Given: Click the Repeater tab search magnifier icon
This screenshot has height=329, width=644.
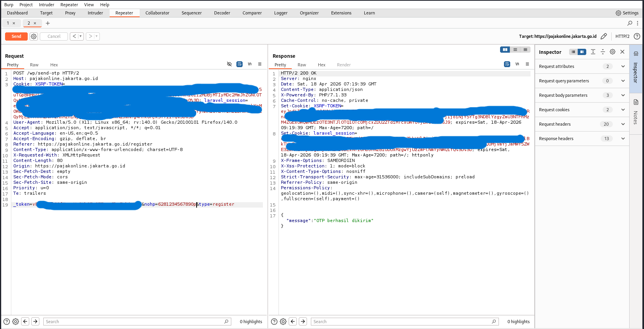Looking at the screenshot, I should click(630, 23).
